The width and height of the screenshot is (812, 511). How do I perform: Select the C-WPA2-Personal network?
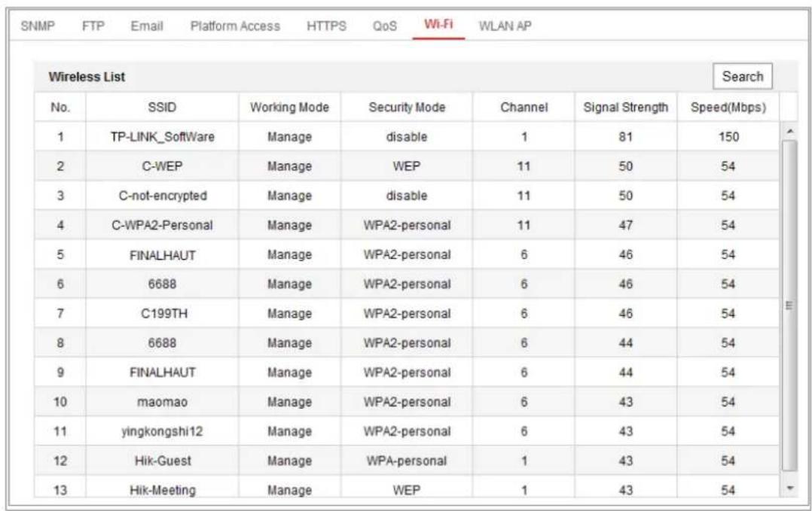tap(407, 225)
